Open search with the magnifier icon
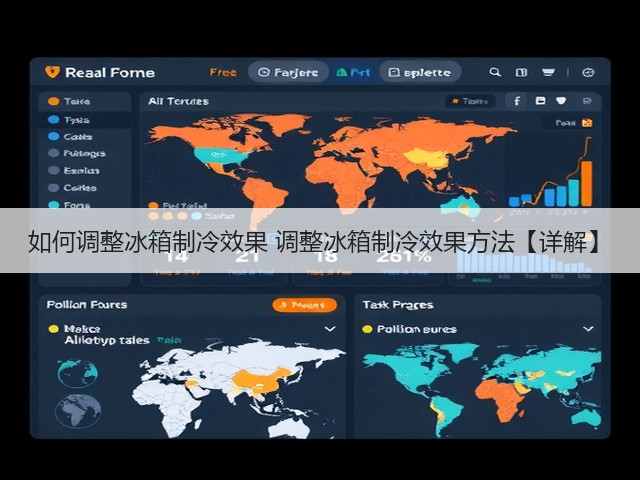640x480 pixels. (495, 72)
